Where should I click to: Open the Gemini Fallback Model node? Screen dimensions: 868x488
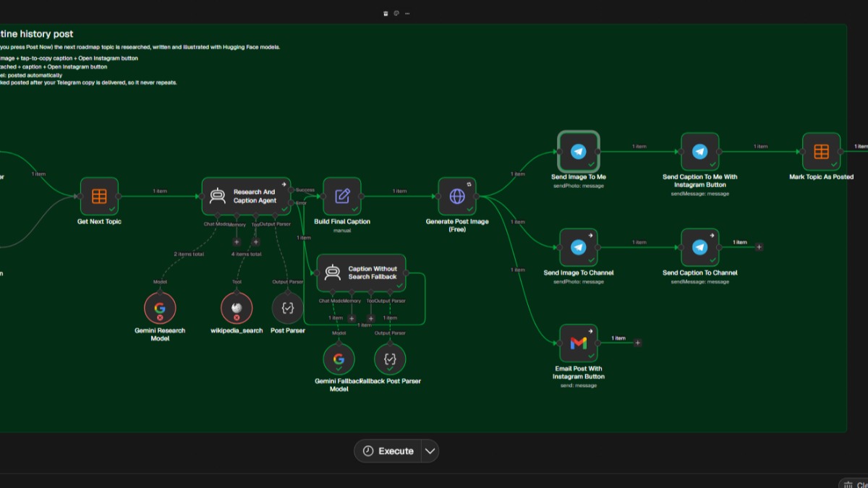coord(339,359)
